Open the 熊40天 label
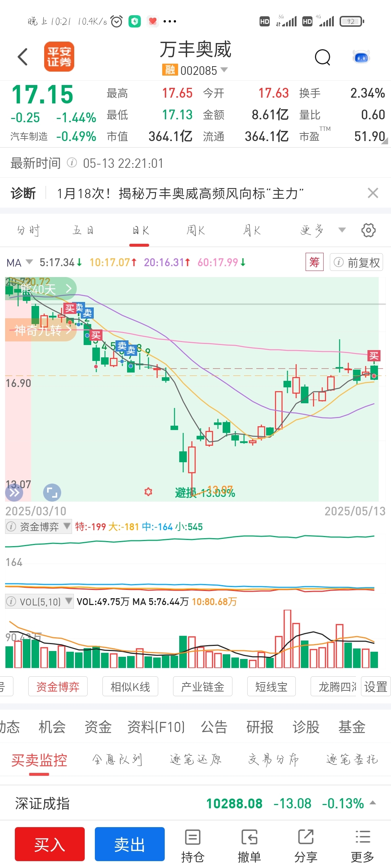Viewport: 391px width, 868px height. [x=41, y=289]
